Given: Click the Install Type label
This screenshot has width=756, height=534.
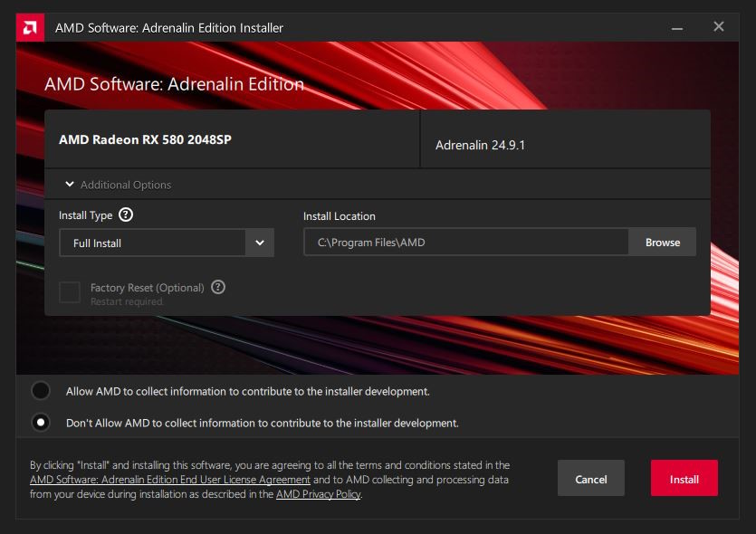Looking at the screenshot, I should pos(86,215).
